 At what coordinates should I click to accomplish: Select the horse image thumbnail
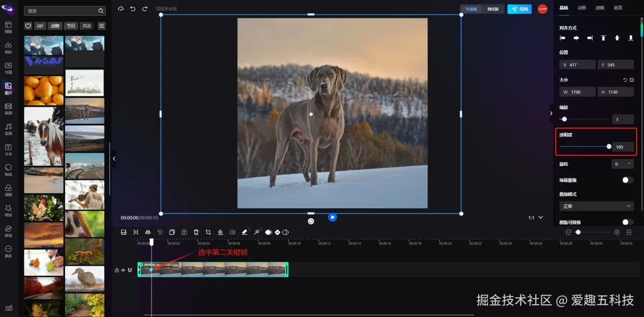click(44, 136)
